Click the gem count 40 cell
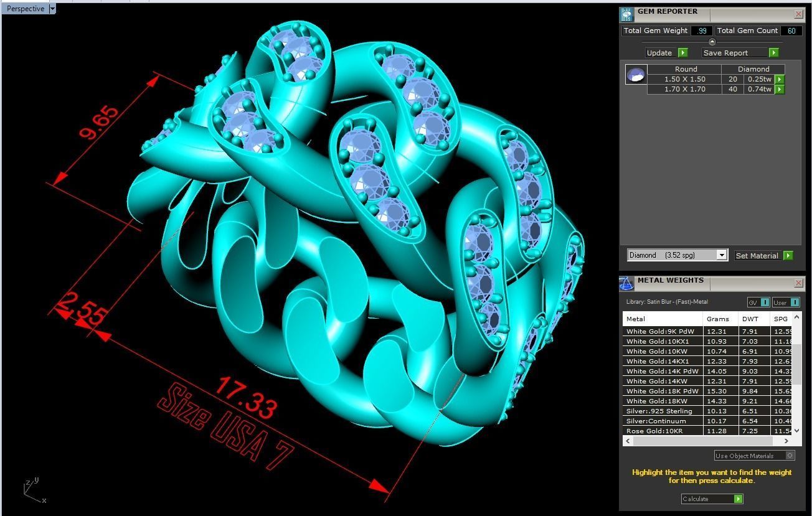Image resolution: width=812 pixels, height=516 pixels. pos(733,89)
